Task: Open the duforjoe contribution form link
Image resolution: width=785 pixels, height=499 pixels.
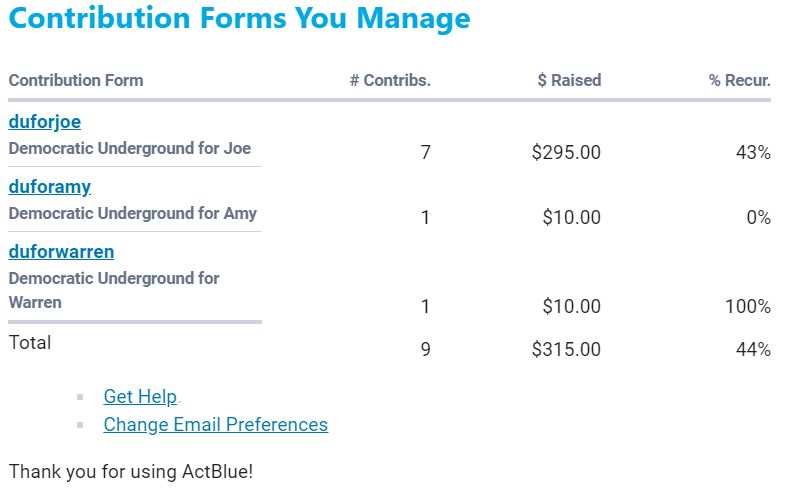Action: (x=45, y=122)
